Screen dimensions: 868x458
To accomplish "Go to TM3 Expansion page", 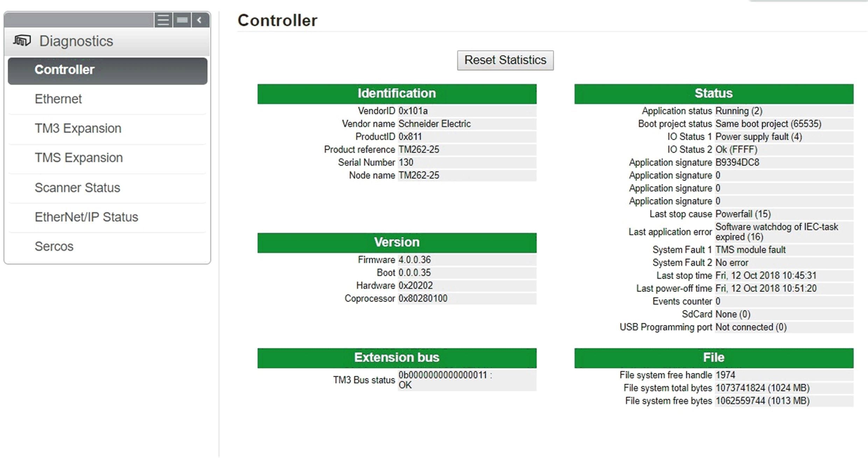I will point(78,129).
